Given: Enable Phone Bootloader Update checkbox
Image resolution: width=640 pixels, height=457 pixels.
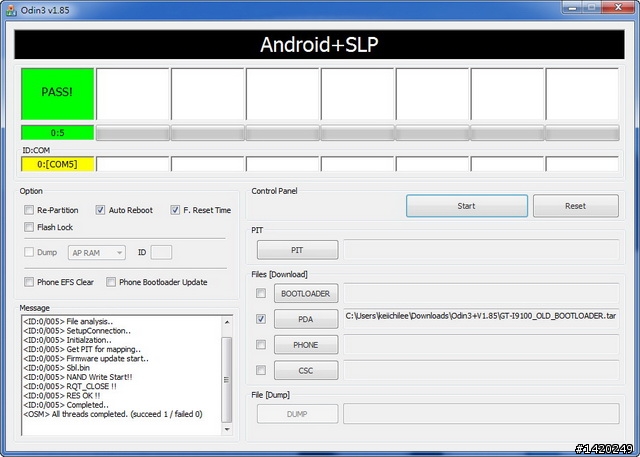Looking at the screenshot, I should point(111,282).
